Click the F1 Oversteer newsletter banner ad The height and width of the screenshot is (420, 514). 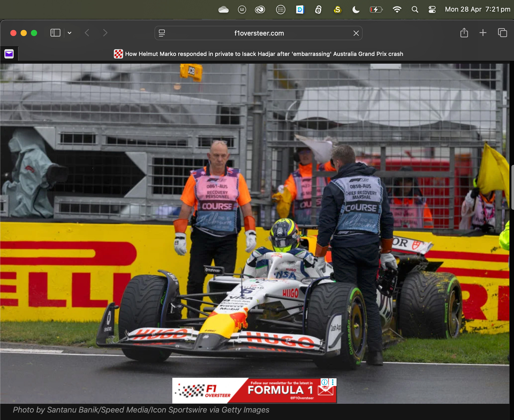point(254,390)
